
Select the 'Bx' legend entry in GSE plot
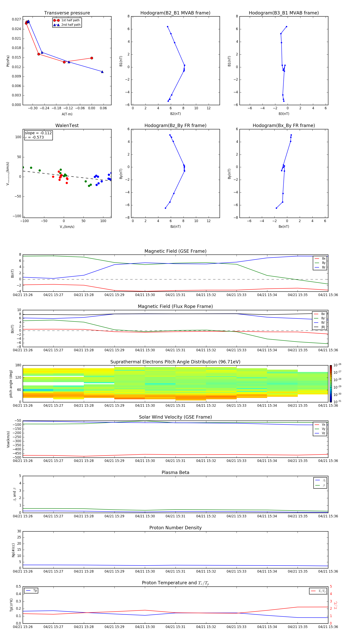(320, 259)
